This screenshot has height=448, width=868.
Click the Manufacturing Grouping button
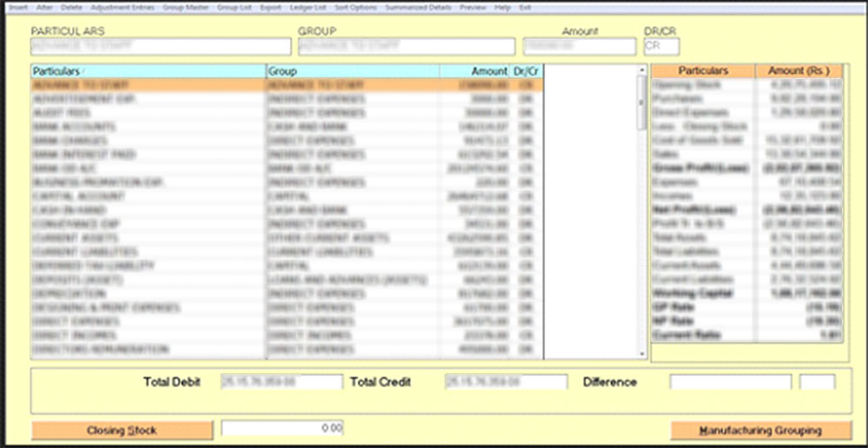tap(759, 430)
